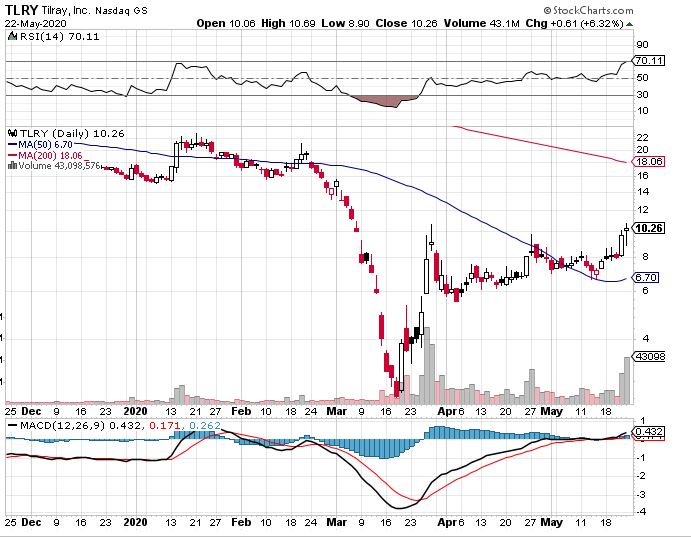The width and height of the screenshot is (691, 537).
Task: Click the RSI(14) 70.11 legend label
Action: point(59,37)
